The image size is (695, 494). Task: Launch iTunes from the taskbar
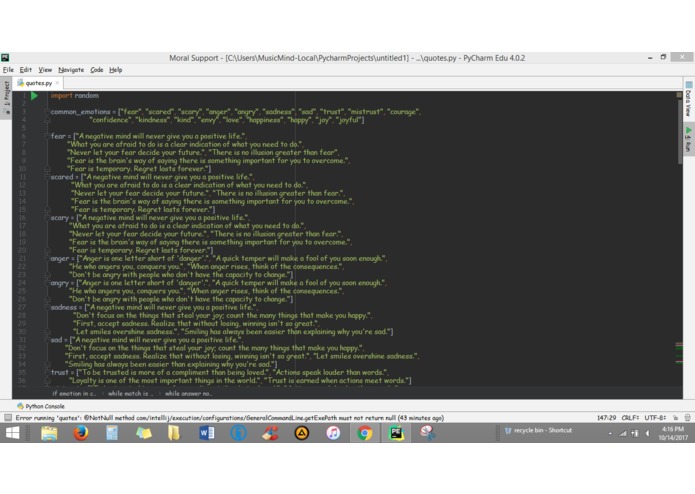pos(333,433)
